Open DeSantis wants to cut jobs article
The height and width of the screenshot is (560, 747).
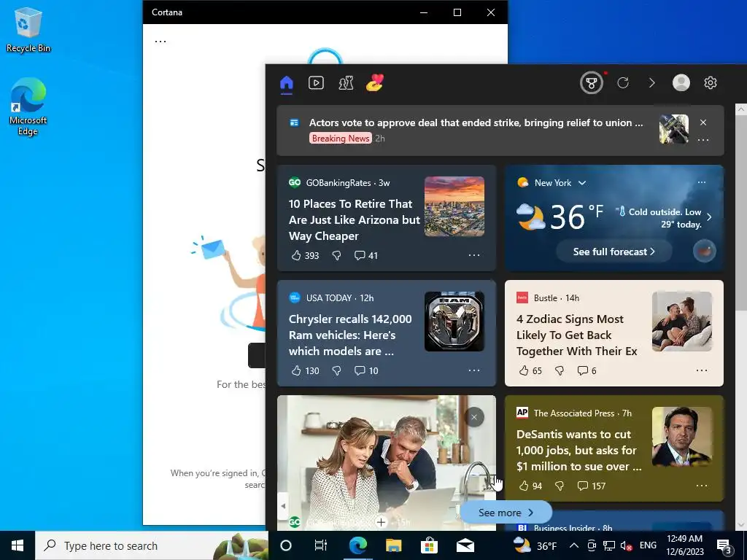click(578, 451)
